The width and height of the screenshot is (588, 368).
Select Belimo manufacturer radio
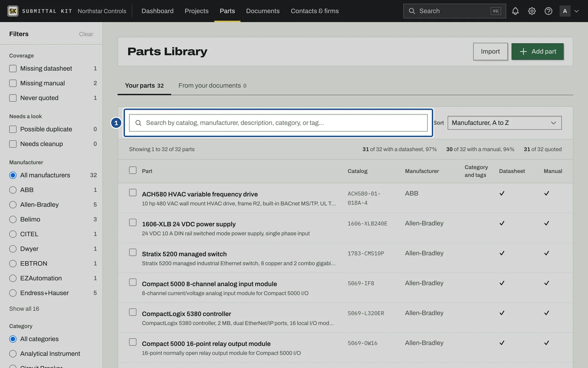(x=13, y=219)
